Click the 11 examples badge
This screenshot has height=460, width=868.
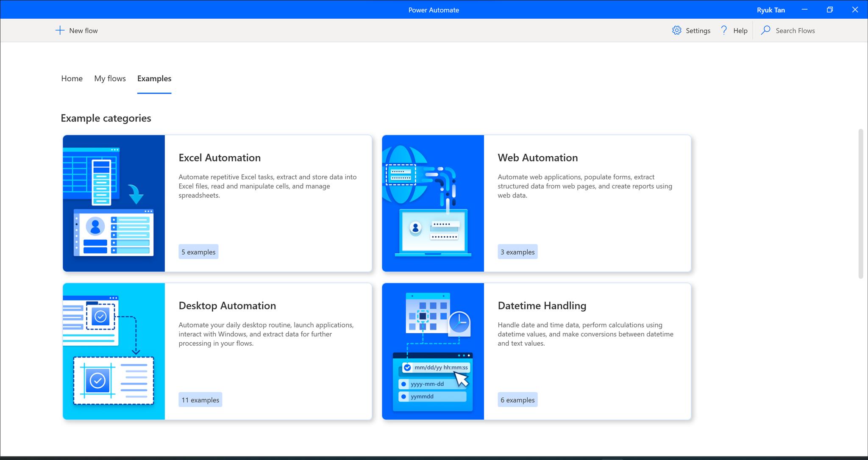[200, 399]
